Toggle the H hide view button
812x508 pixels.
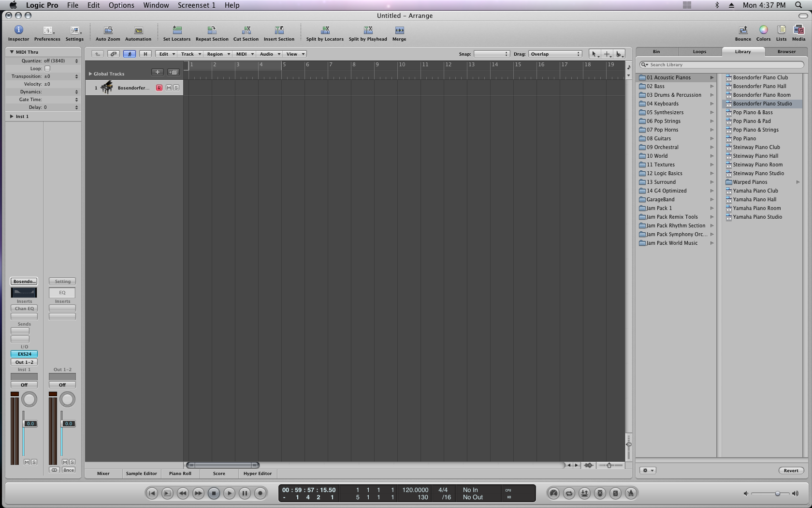point(145,54)
